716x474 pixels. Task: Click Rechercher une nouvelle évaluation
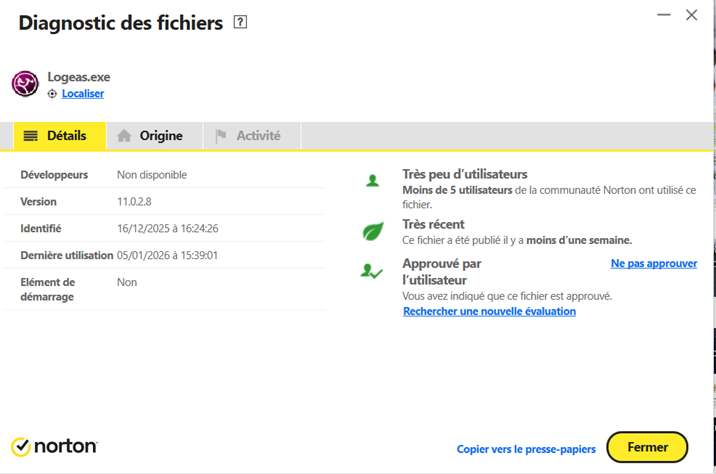(x=489, y=311)
